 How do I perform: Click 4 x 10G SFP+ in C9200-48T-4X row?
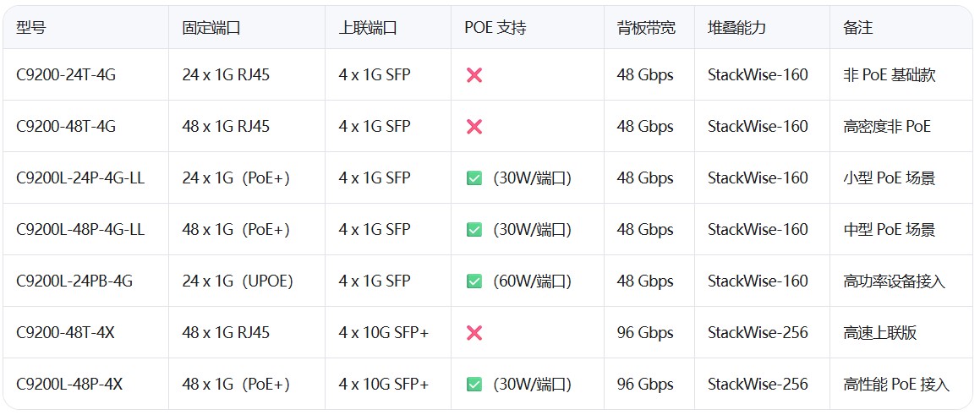(384, 333)
